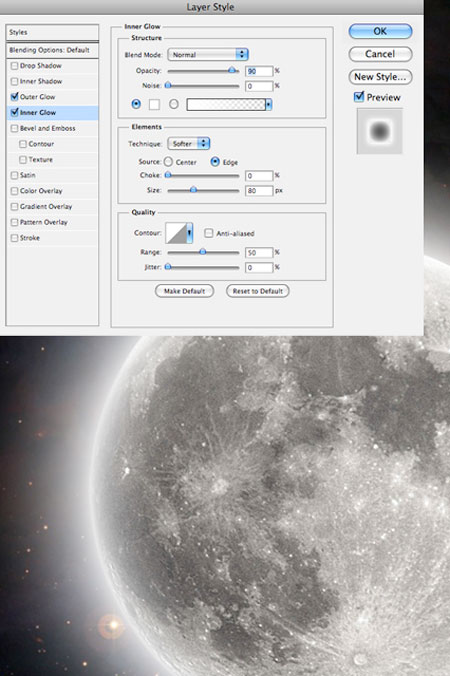Click the Jitter value field
This screenshot has width=450, height=676.
coord(259,268)
